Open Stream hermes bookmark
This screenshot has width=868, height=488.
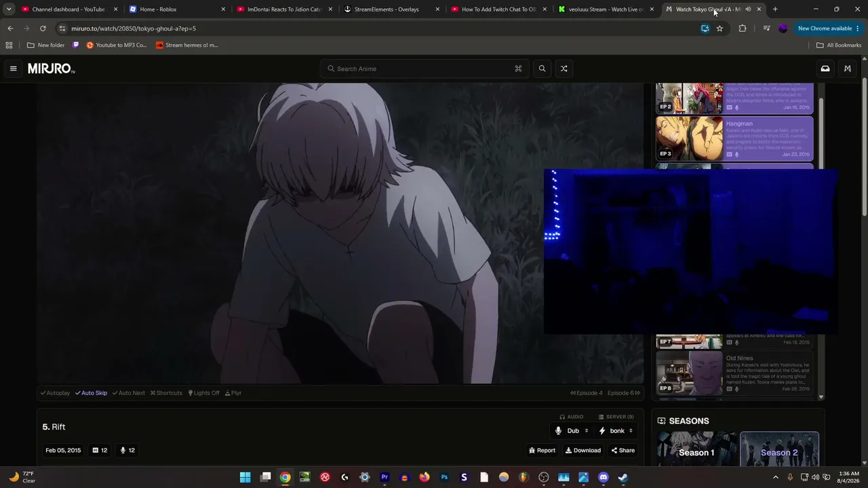point(187,45)
